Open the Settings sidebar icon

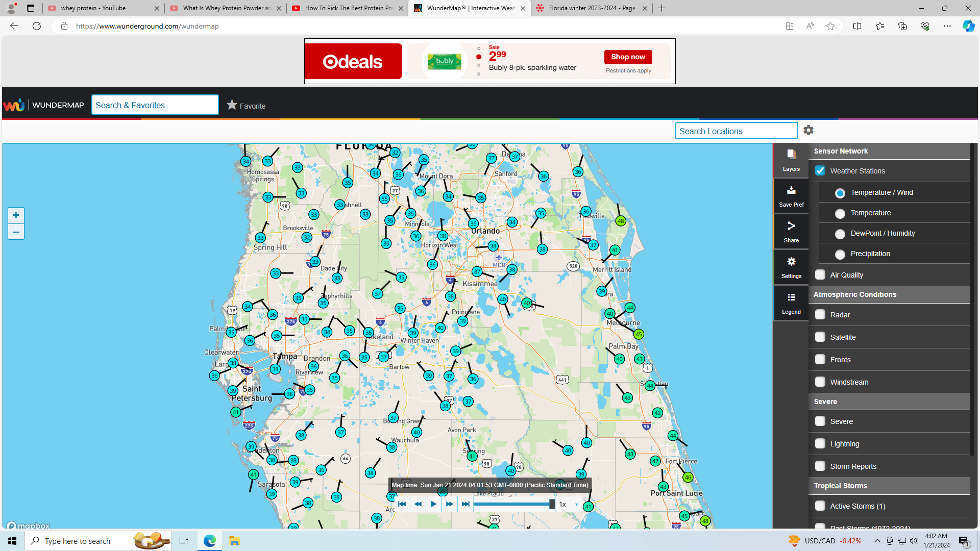[x=791, y=267]
